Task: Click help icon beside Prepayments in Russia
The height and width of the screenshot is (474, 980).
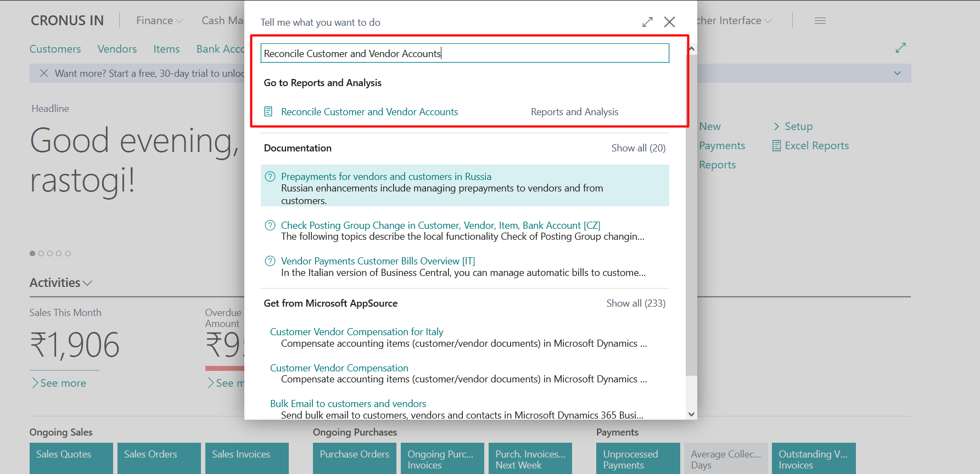Action: pos(270,177)
